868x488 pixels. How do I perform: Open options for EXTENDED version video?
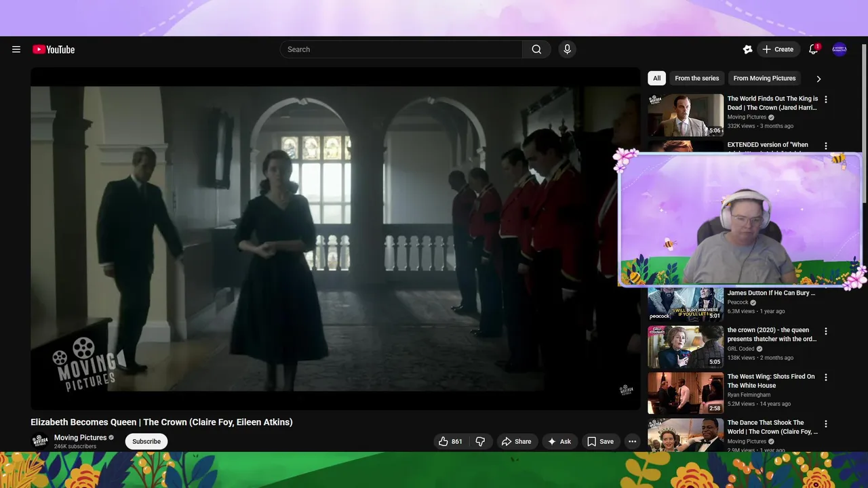pos(825,146)
